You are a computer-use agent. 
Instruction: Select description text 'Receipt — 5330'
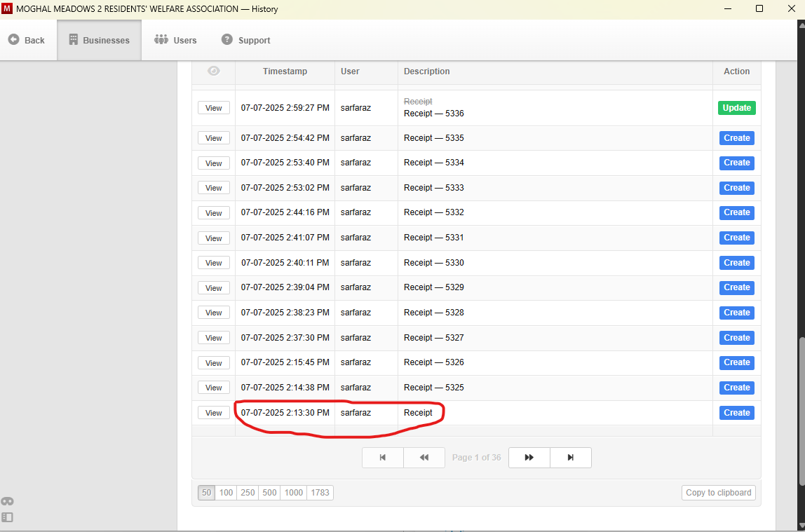click(434, 263)
